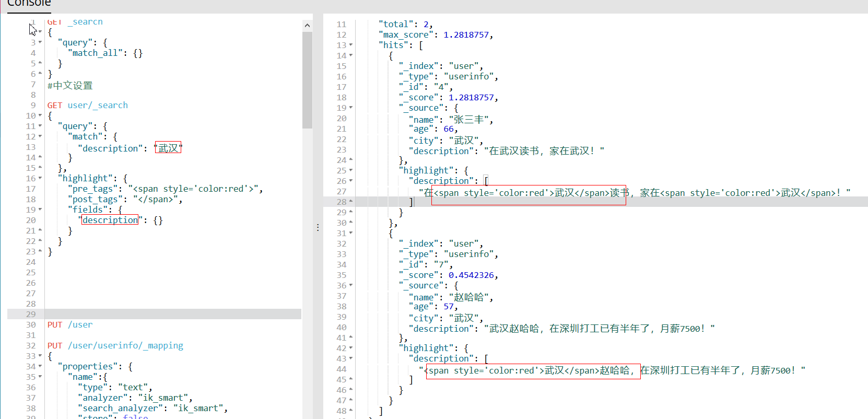The width and height of the screenshot is (868, 419).
Task: Click the highlighted description on response line 27
Action: pyautogui.click(x=635, y=192)
